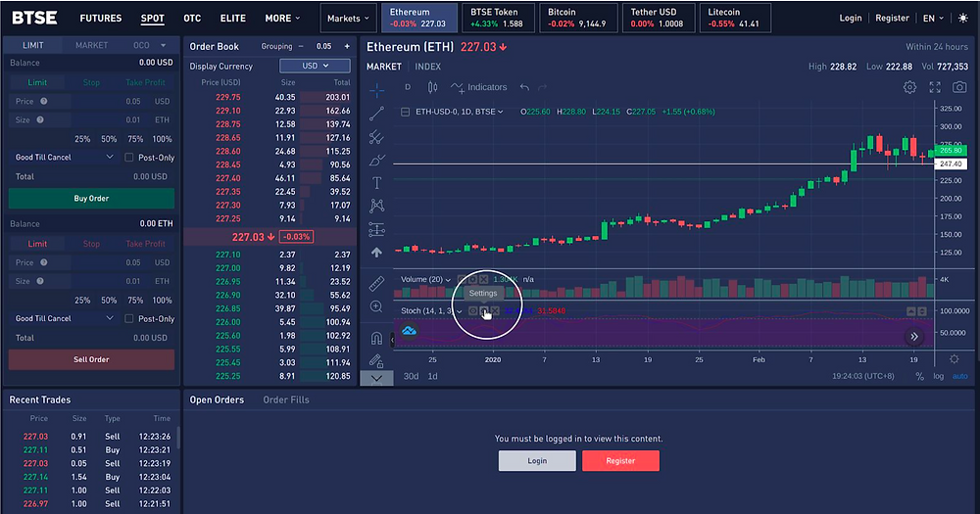Image resolution: width=980 pixels, height=514 pixels.
Task: Open Good Till Cancel in buy form
Action: (x=65, y=158)
